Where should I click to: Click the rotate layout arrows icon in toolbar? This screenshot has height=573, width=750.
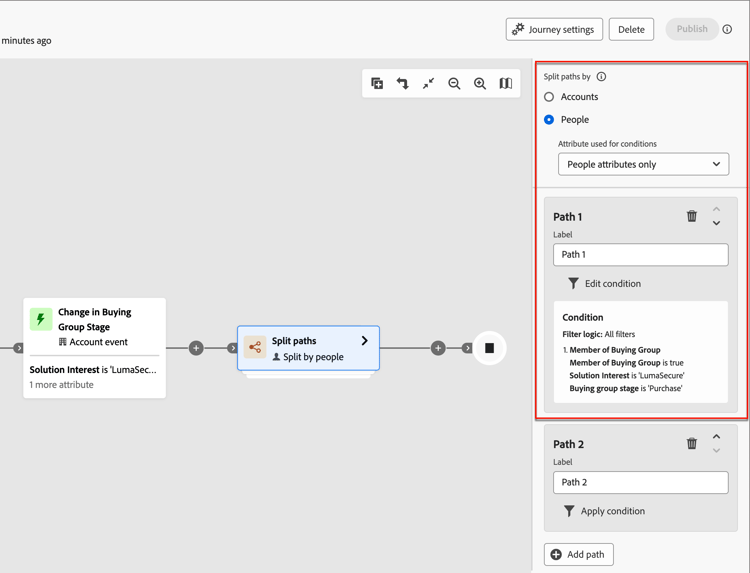403,84
